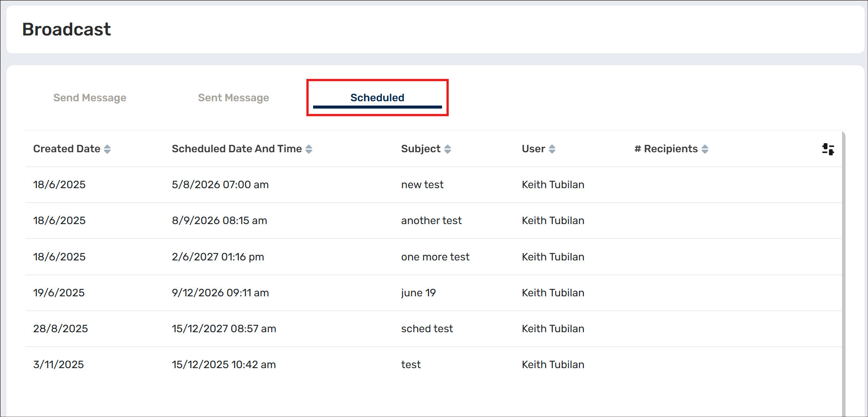This screenshot has height=417, width=868.
Task: Sort by Scheduled Date And Time arrows
Action: click(x=309, y=149)
